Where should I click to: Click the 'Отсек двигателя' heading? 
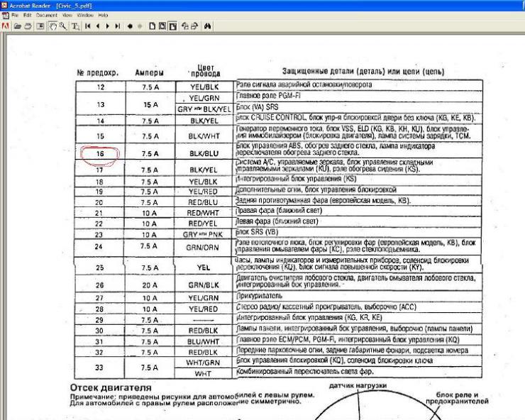[x=111, y=388]
